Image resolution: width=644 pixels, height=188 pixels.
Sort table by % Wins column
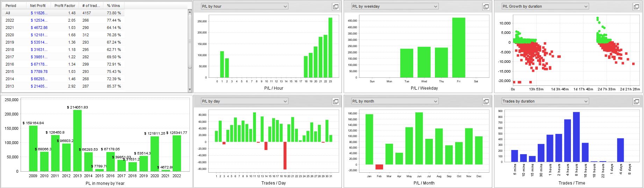(114, 6)
